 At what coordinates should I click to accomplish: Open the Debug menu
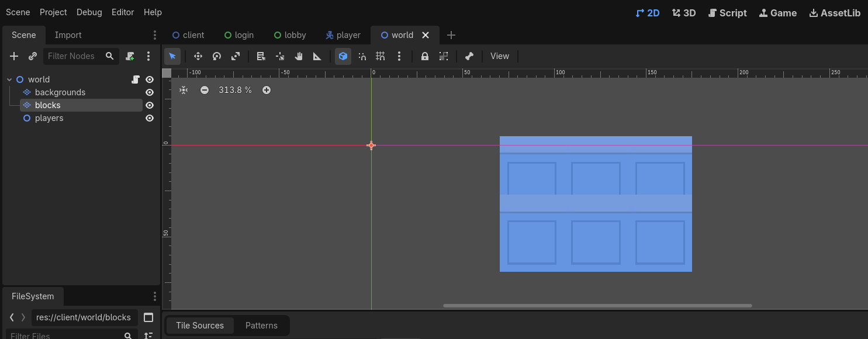89,12
